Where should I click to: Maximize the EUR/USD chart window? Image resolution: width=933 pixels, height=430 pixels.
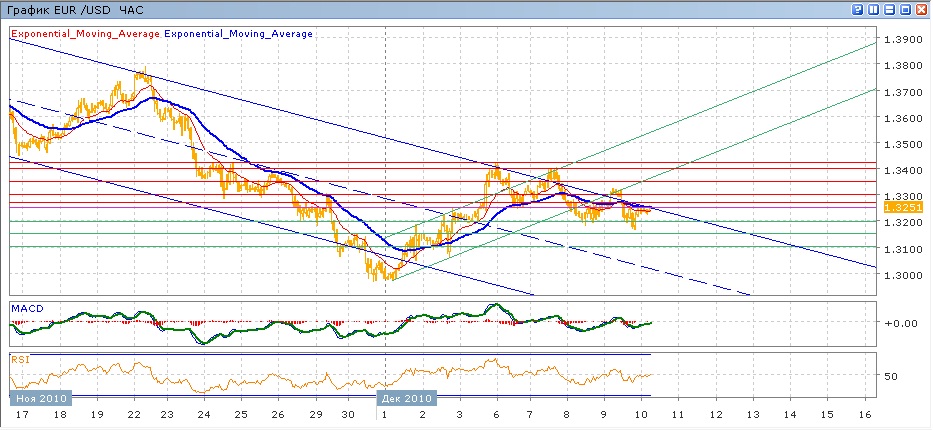(x=906, y=10)
